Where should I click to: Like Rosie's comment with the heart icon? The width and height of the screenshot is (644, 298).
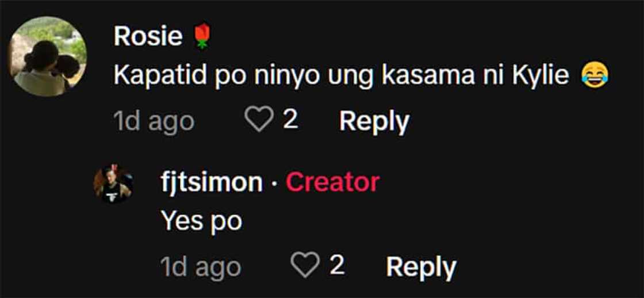pos(259,120)
